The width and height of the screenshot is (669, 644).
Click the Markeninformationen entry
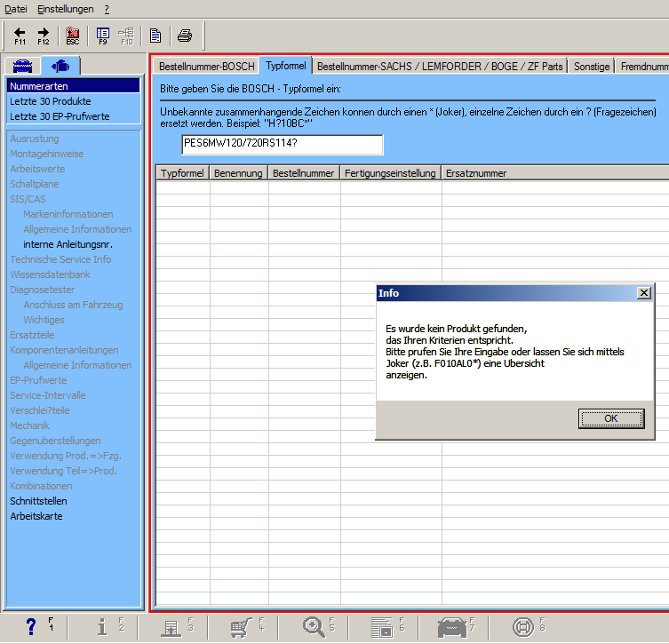click(68, 214)
